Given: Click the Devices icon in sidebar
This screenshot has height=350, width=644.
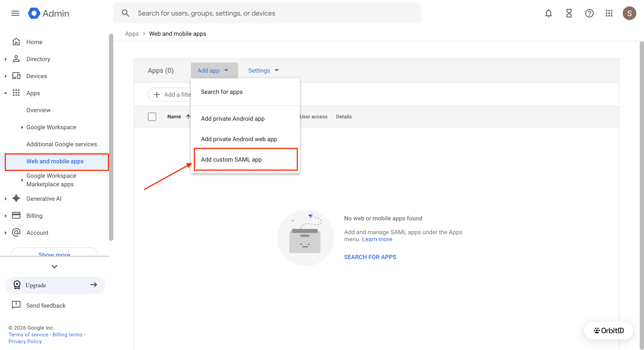Looking at the screenshot, I should 16,76.
